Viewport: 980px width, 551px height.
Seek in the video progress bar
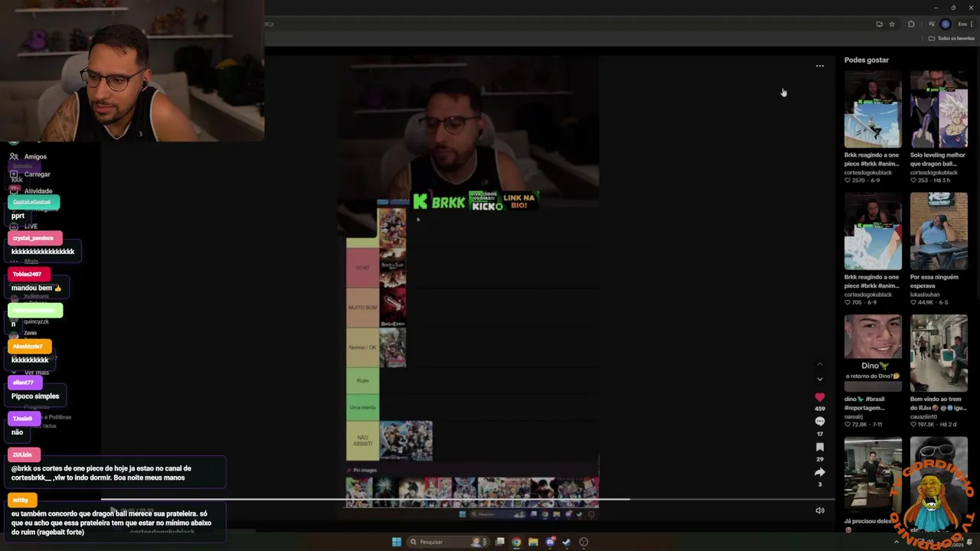(468, 500)
